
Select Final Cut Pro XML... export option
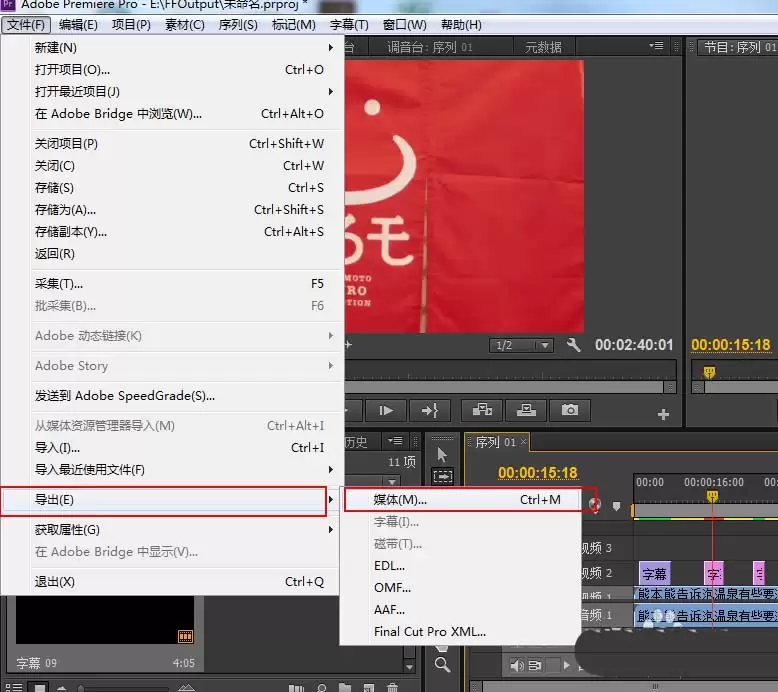[x=461, y=632]
